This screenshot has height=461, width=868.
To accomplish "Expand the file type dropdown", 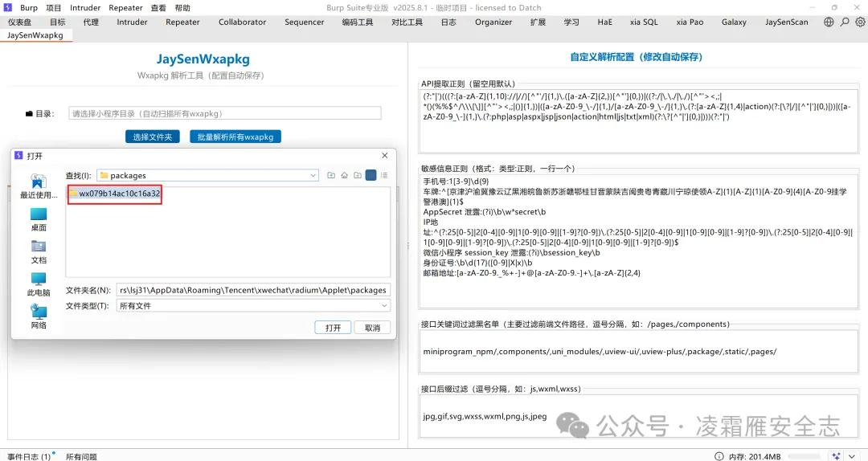I will [384, 305].
